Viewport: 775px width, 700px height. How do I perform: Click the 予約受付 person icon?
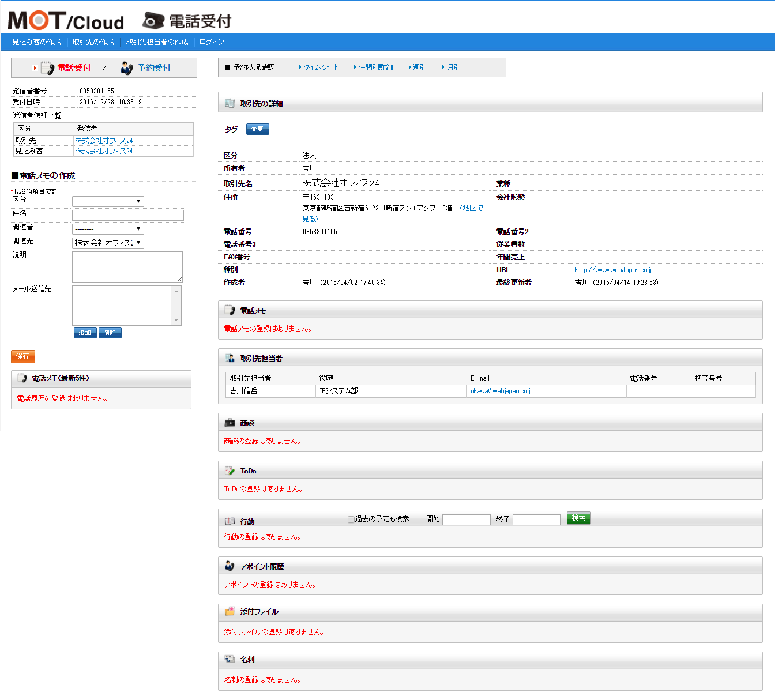(x=126, y=68)
